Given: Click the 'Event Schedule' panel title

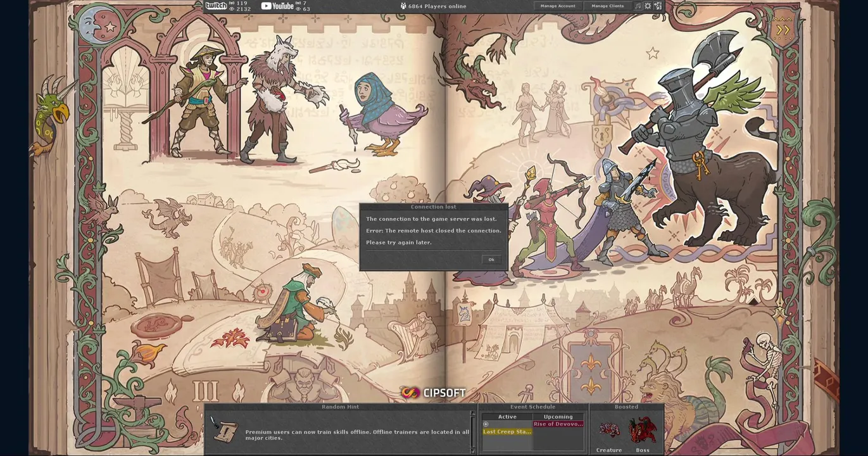Looking at the screenshot, I should pyautogui.click(x=533, y=407).
